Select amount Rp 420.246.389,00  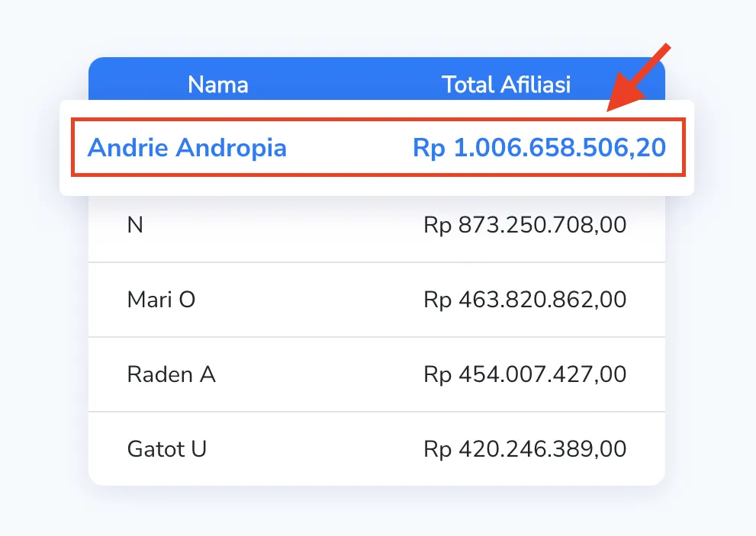[x=525, y=449]
